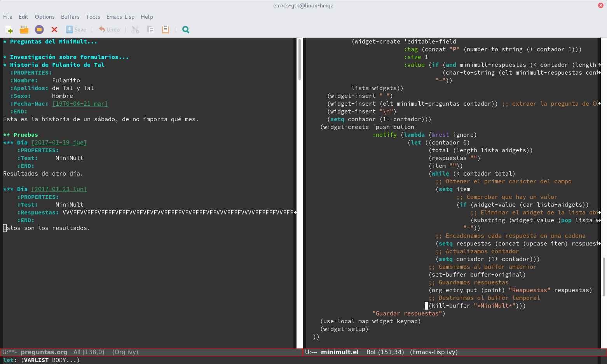The image size is (607, 364).
Task: Open the Options menu
Action: 45,17
